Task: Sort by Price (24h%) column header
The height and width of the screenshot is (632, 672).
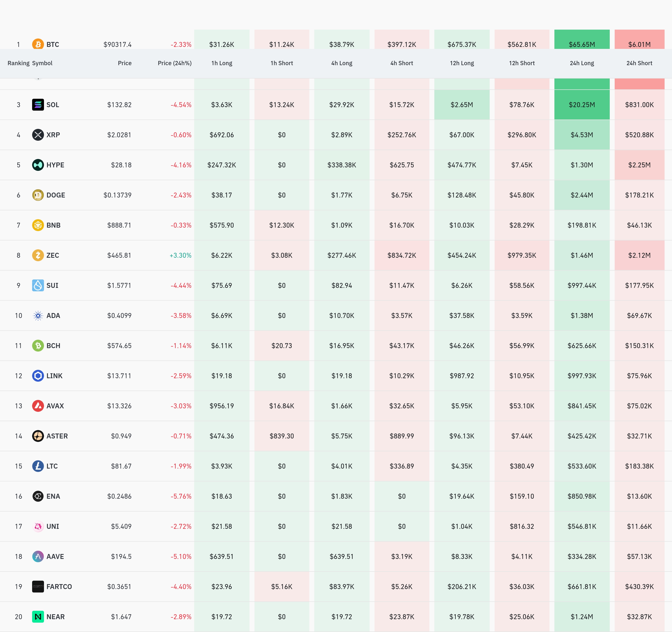Action: 174,63
